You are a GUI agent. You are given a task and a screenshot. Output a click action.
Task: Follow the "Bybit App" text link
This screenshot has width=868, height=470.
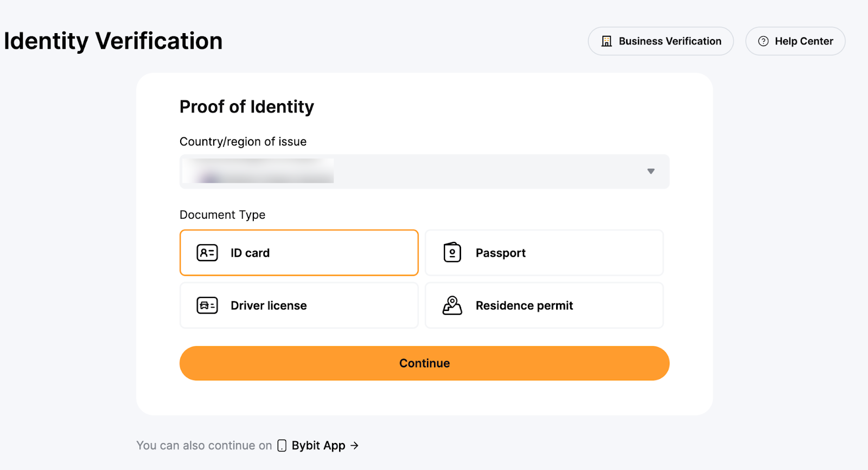[x=318, y=446]
